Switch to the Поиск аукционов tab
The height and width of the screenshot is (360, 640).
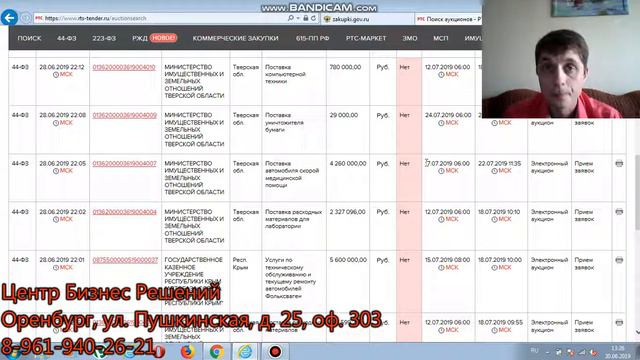pyautogui.click(x=448, y=19)
